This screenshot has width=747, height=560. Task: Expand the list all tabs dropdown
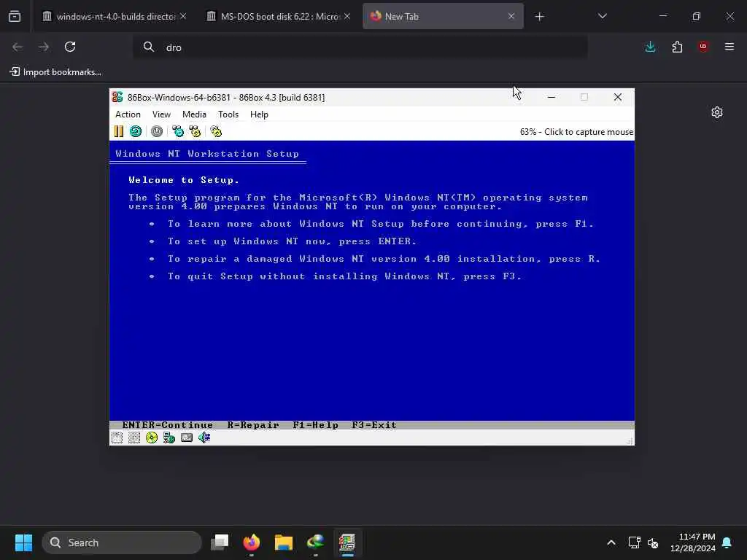[x=602, y=16]
